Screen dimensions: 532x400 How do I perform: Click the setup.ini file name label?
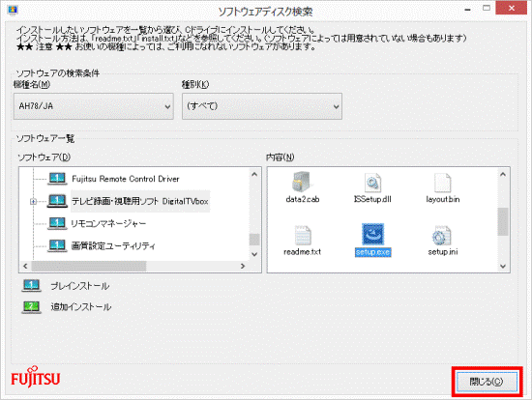(x=443, y=252)
